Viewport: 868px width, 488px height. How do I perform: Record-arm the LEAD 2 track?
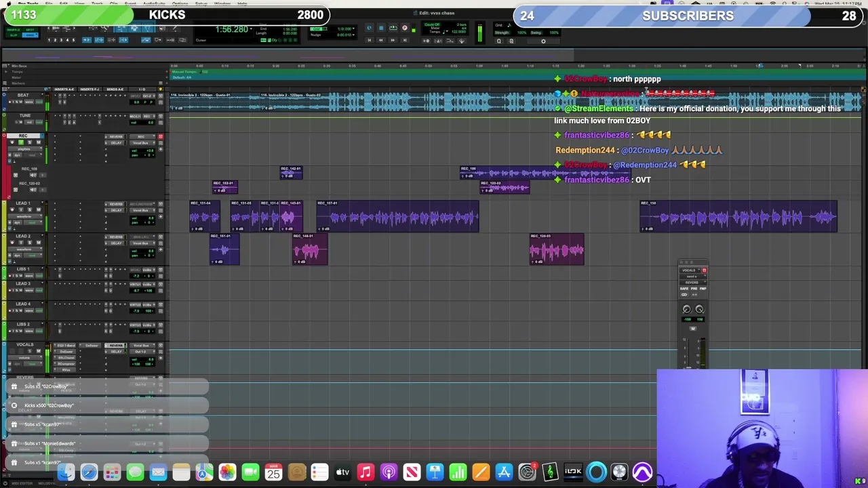[x=12, y=243]
